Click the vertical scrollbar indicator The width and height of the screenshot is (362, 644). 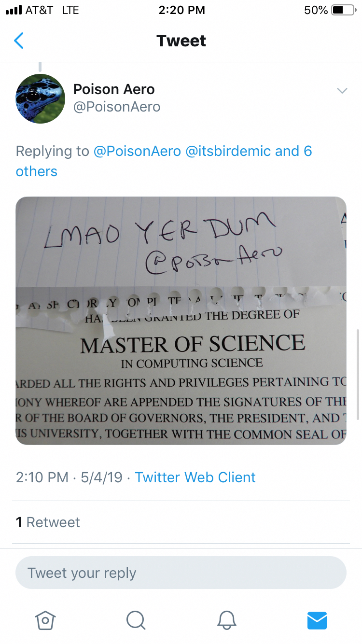pyautogui.click(x=358, y=374)
